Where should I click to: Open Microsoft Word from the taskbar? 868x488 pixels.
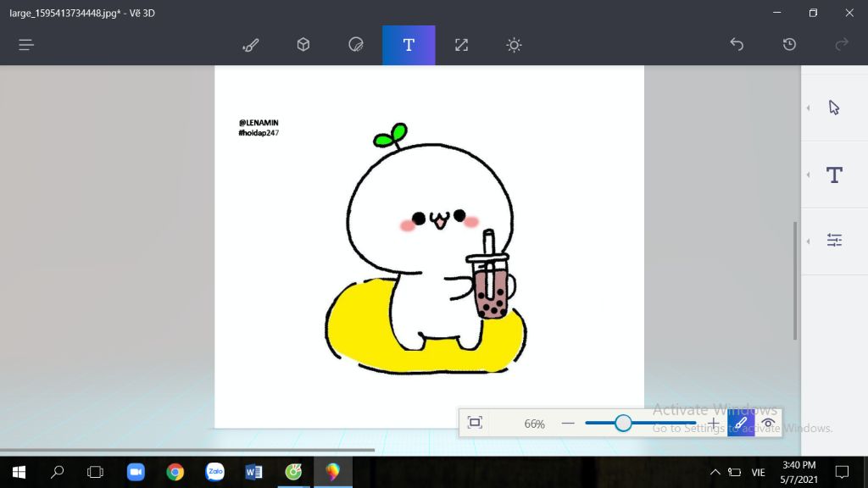(253, 472)
